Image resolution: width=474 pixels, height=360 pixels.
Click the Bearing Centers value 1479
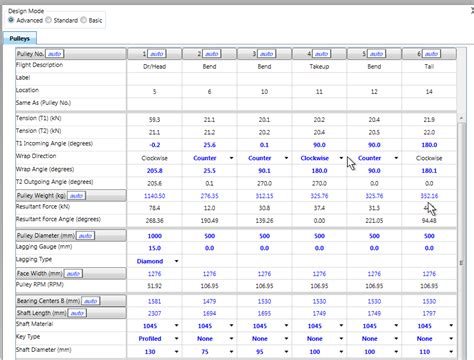(210, 301)
